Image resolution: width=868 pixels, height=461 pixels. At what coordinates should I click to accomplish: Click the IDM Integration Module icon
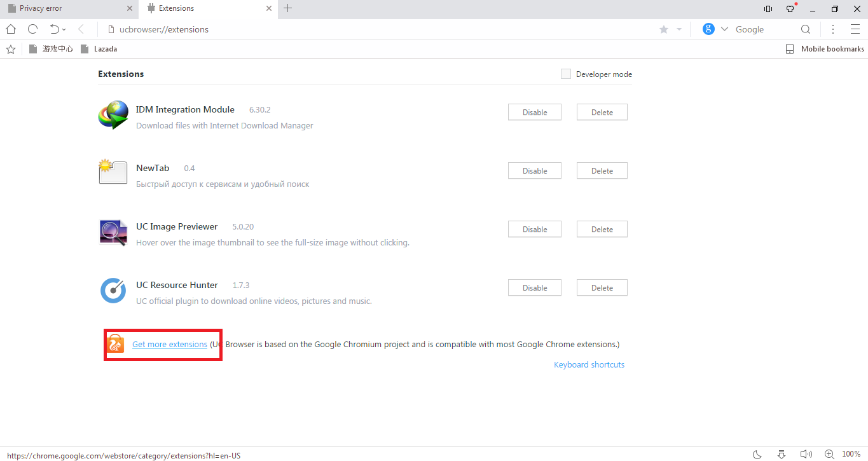tap(114, 115)
